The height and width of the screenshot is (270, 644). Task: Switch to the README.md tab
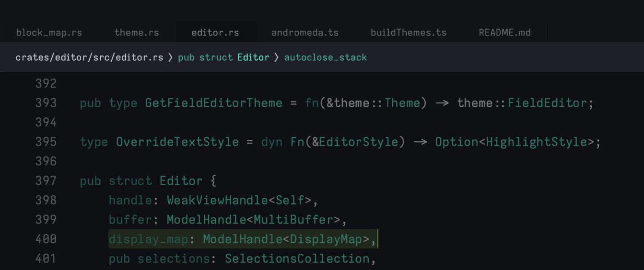[x=504, y=33]
